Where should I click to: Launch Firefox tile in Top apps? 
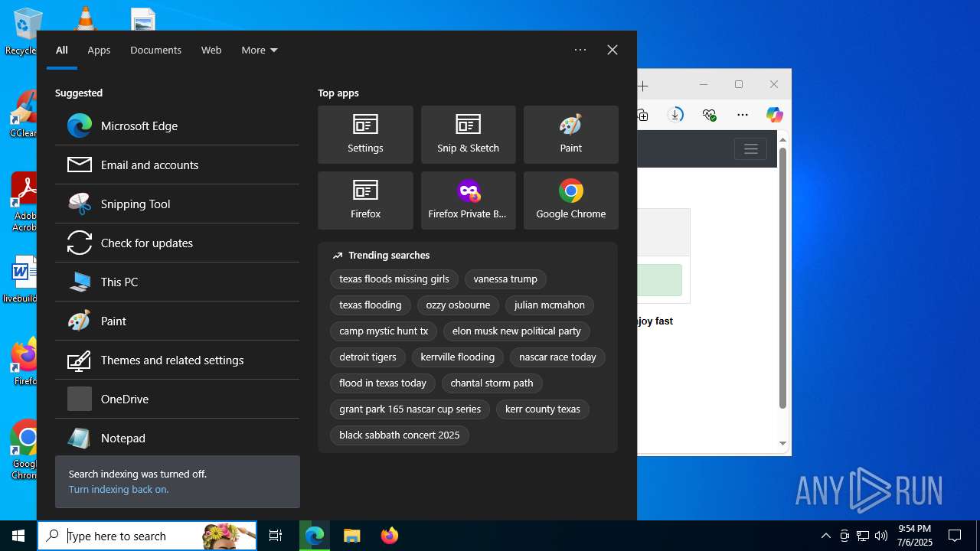coord(365,201)
